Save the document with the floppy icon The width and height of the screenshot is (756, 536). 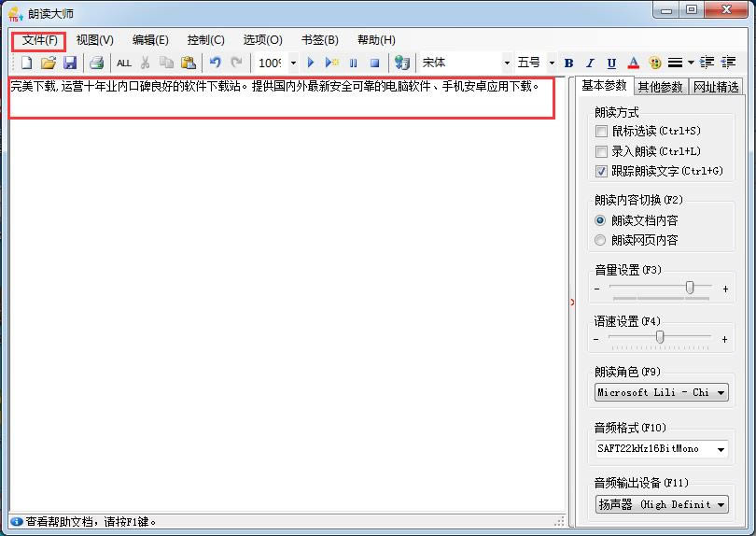tap(70, 63)
